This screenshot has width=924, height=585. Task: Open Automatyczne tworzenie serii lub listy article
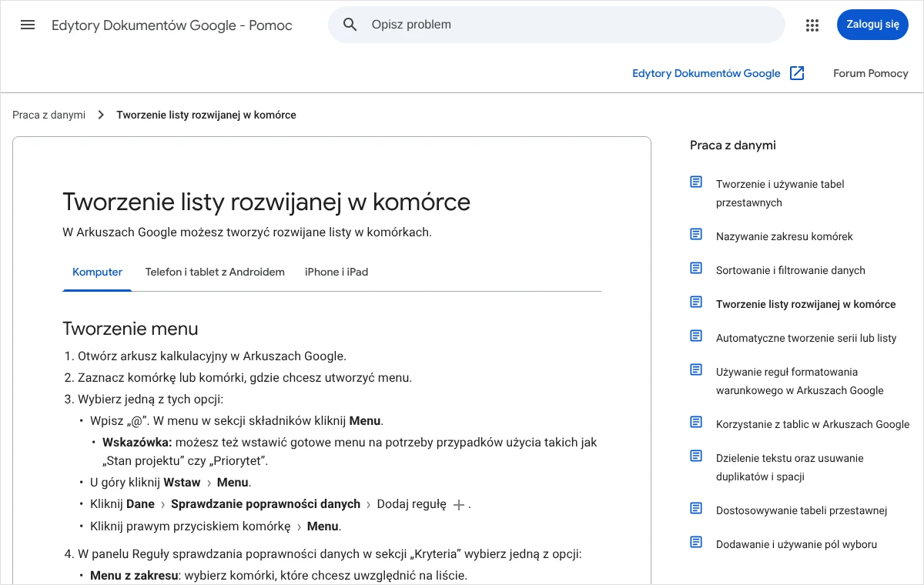point(806,338)
